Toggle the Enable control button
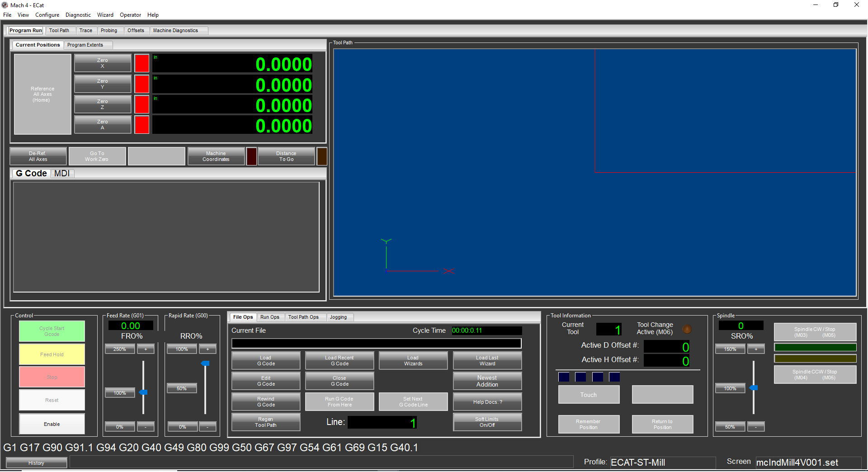The image size is (868, 472). coord(52,424)
